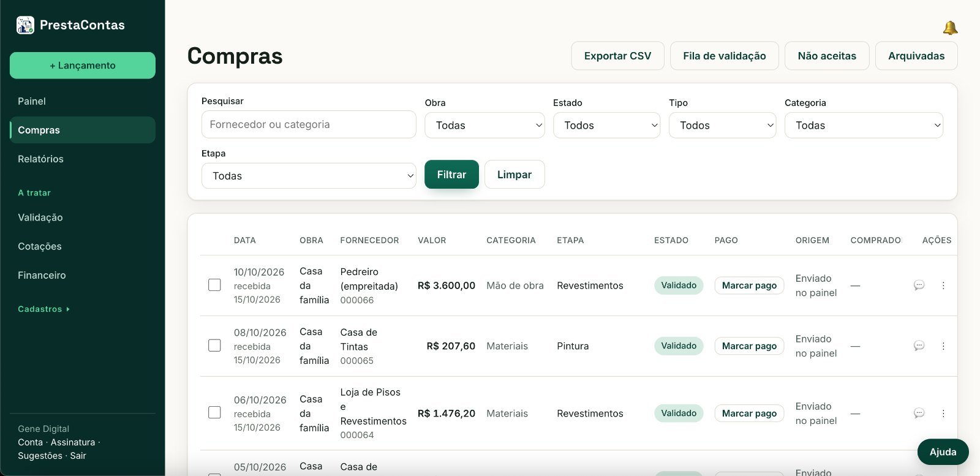This screenshot has width=980, height=476.
Task: Click Validado badge in Loja de Pisos row
Action: point(679,414)
